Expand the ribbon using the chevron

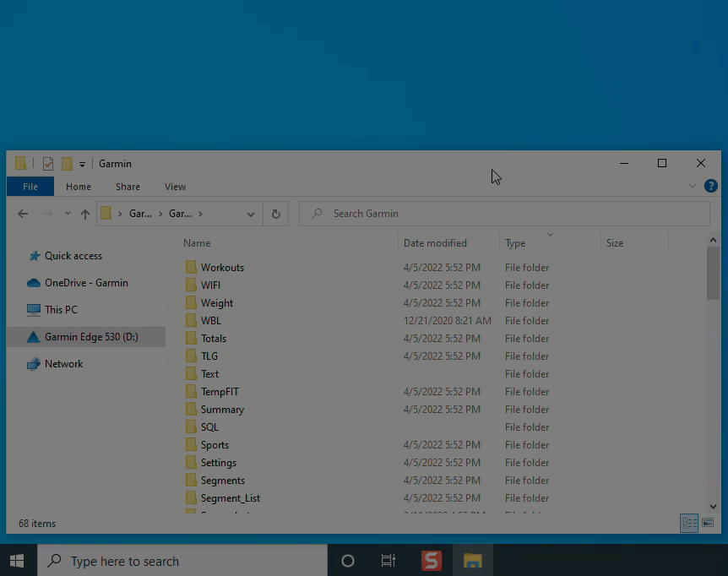pos(693,186)
